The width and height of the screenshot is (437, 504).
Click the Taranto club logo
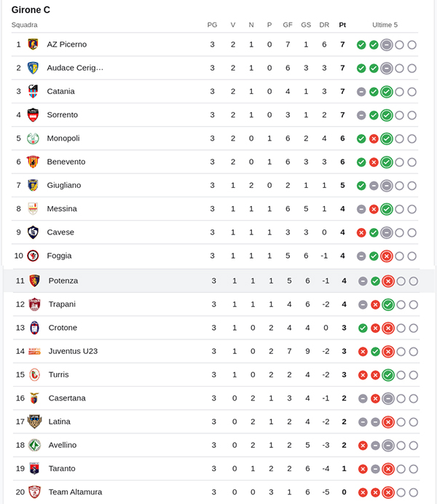coord(34,468)
